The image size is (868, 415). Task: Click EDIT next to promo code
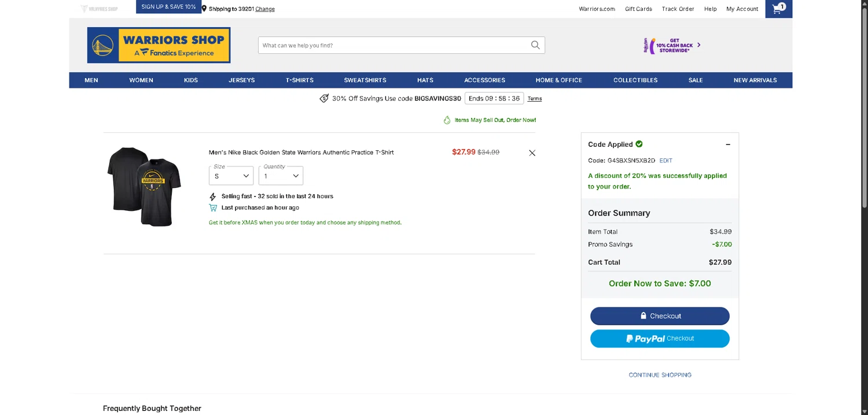(666, 161)
